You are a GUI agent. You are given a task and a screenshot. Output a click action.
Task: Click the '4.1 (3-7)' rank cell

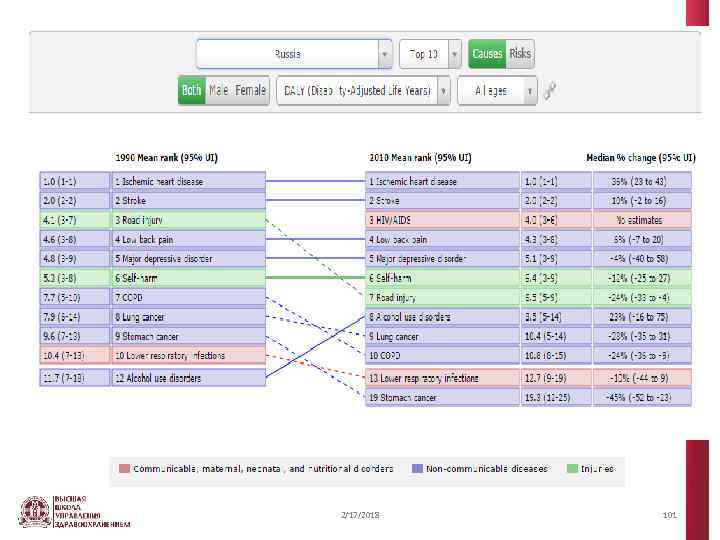(75, 220)
